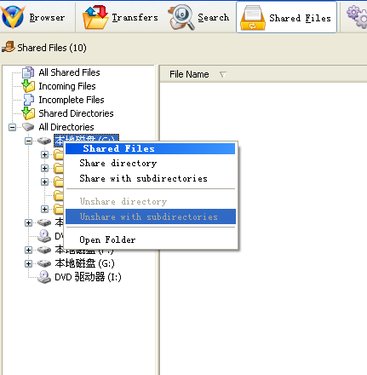367x375 pixels.
Task: Click Unshare directory menu entry
Action: [150, 201]
